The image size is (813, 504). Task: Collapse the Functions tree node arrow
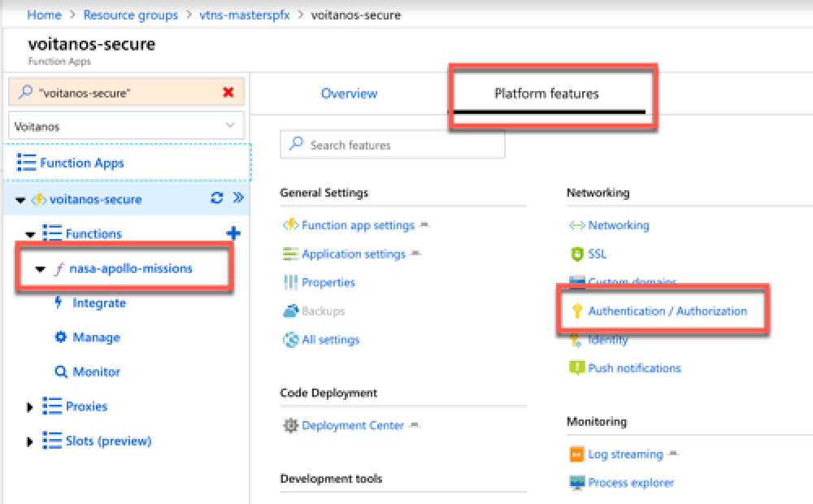pyautogui.click(x=31, y=234)
